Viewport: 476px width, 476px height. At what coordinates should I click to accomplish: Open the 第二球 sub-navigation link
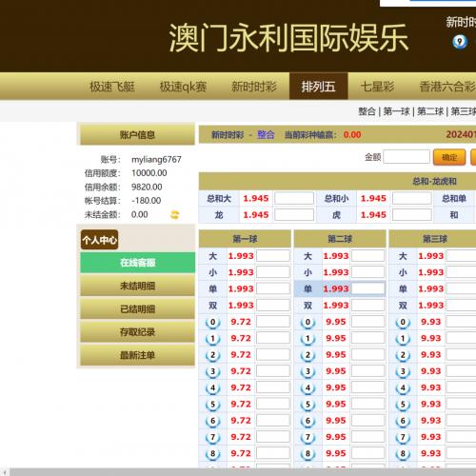pyautogui.click(x=430, y=111)
